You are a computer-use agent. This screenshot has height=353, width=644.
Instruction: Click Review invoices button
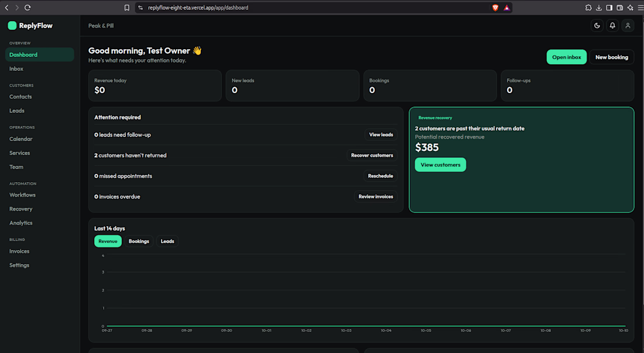click(376, 197)
